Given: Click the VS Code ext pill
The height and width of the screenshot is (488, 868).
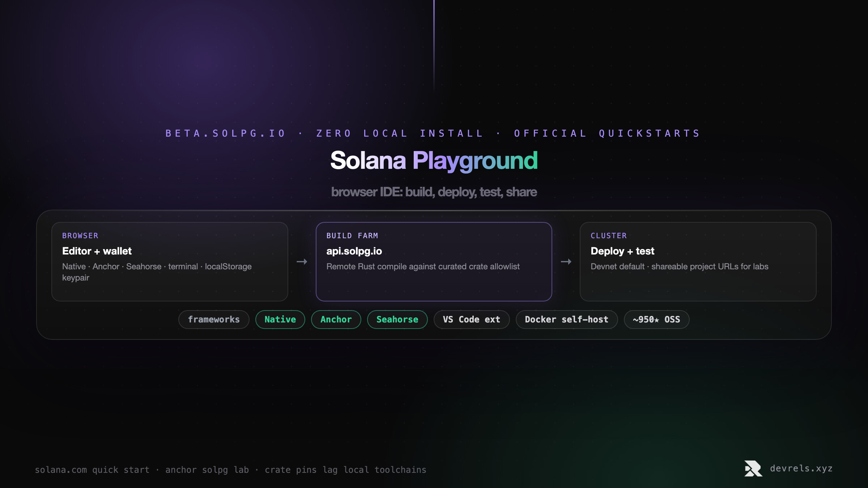Looking at the screenshot, I should tap(472, 320).
